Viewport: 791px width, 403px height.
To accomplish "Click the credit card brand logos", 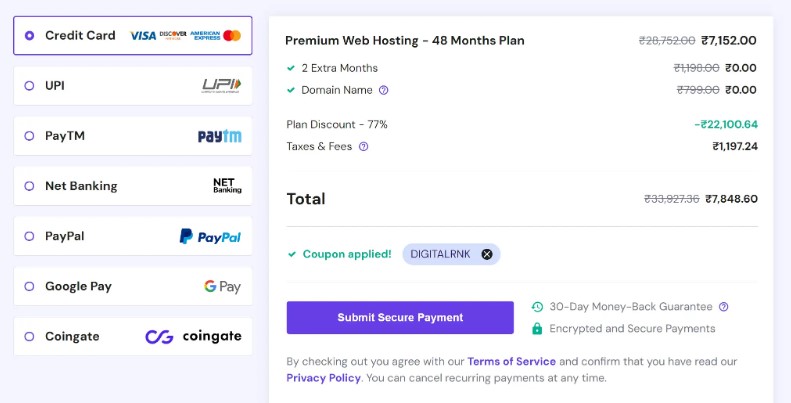I will tap(185, 36).
